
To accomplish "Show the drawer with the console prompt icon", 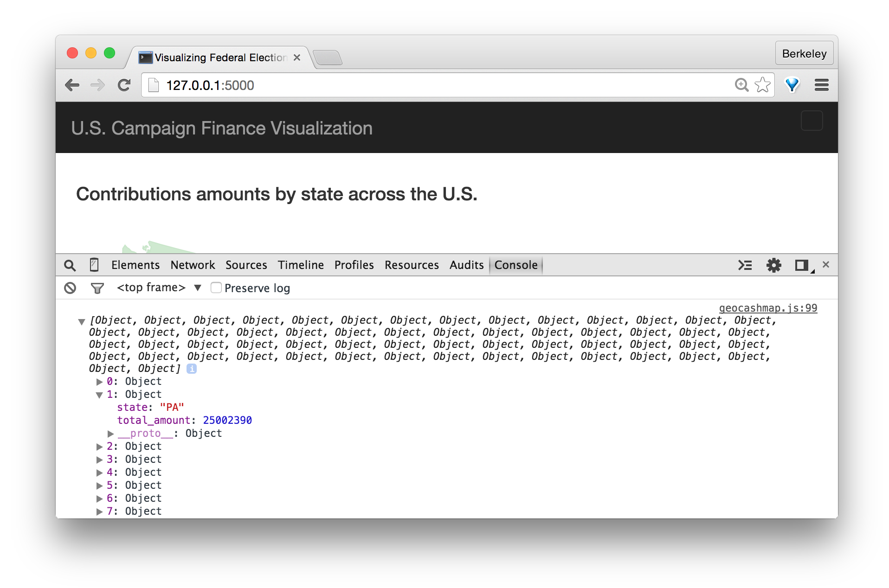I will [x=745, y=265].
